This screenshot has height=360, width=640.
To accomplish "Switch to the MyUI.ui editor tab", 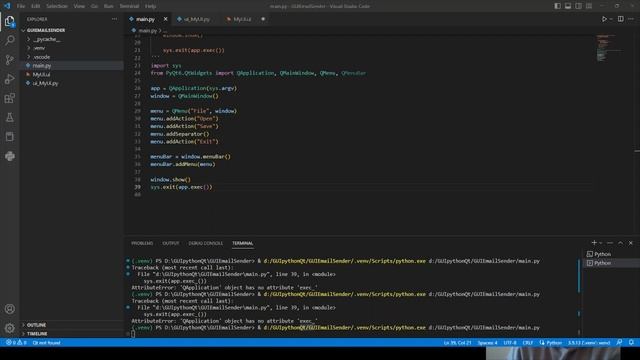I will point(242,19).
